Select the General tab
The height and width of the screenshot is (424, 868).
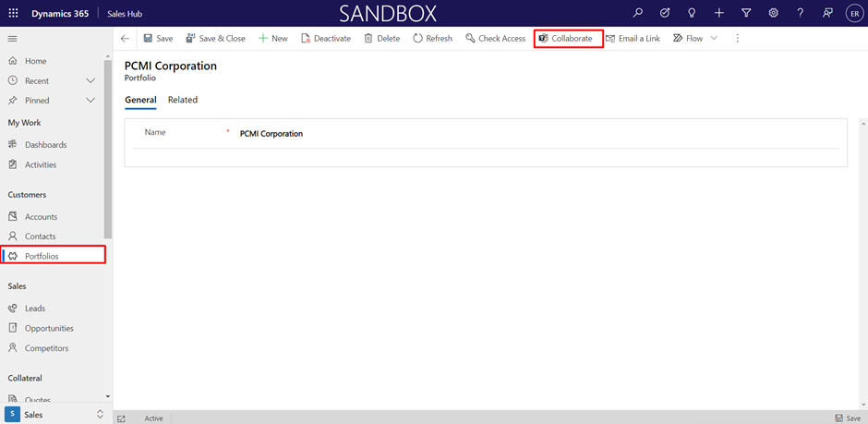(x=140, y=100)
